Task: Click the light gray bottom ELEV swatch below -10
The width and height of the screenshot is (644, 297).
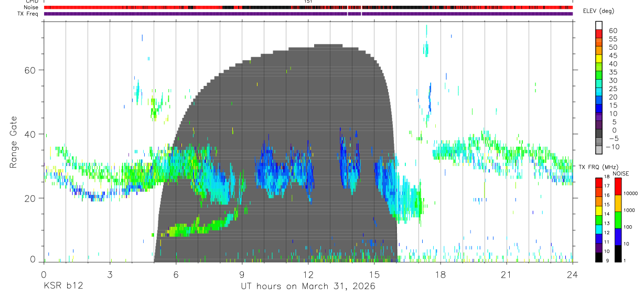Action: [x=599, y=150]
